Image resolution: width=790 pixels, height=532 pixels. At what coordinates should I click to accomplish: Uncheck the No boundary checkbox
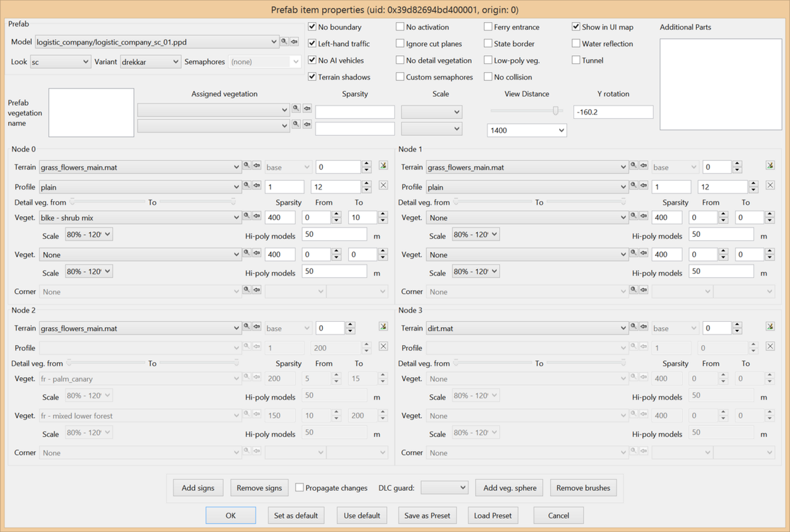(x=312, y=27)
